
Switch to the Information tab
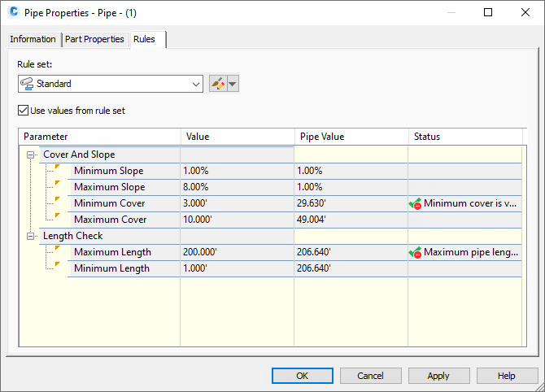click(x=33, y=39)
